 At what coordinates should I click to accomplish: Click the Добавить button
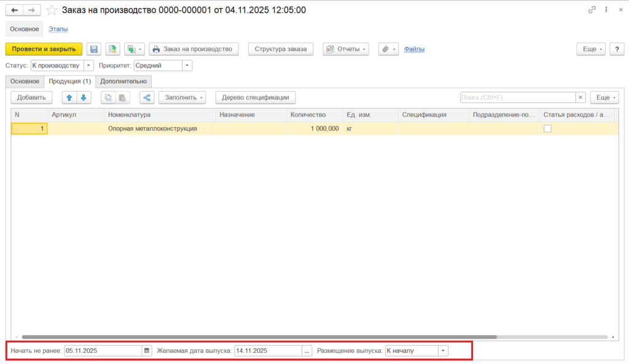[x=31, y=98]
